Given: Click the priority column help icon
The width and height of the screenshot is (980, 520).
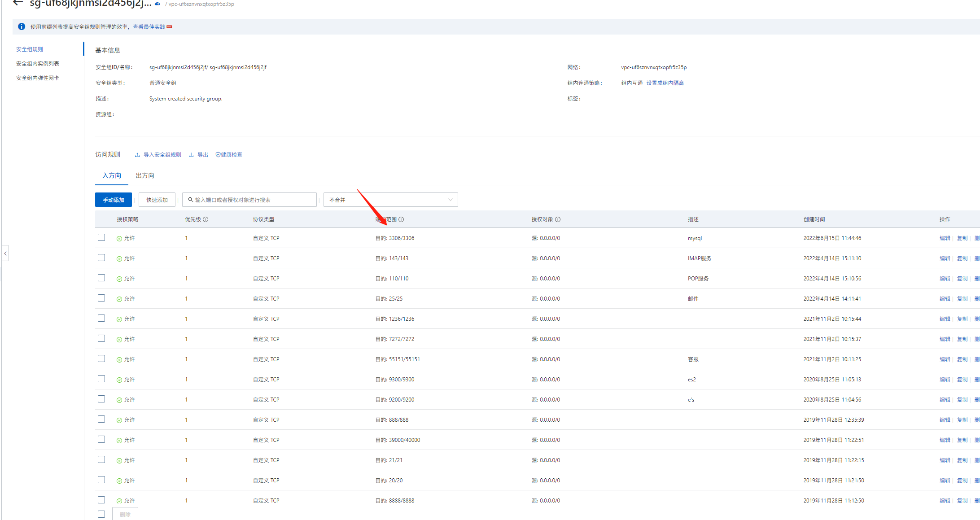Looking at the screenshot, I should pos(206,219).
